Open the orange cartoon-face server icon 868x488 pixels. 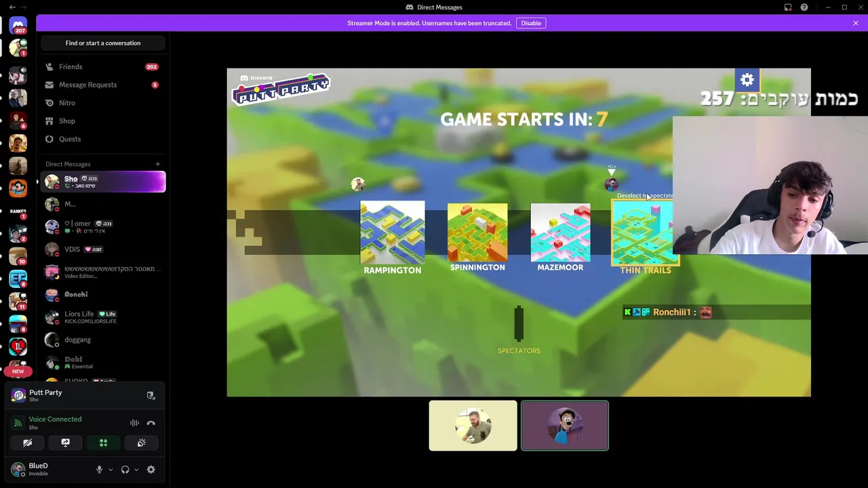pyautogui.click(x=18, y=188)
